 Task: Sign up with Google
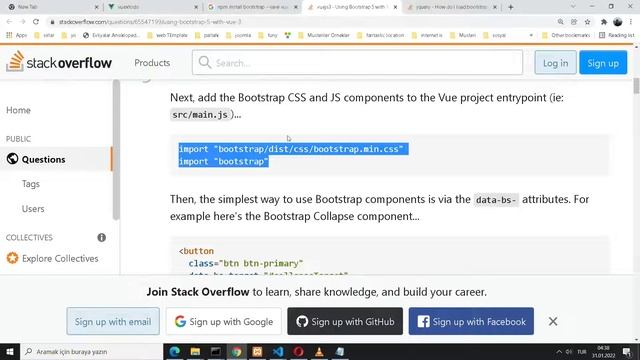point(224,321)
